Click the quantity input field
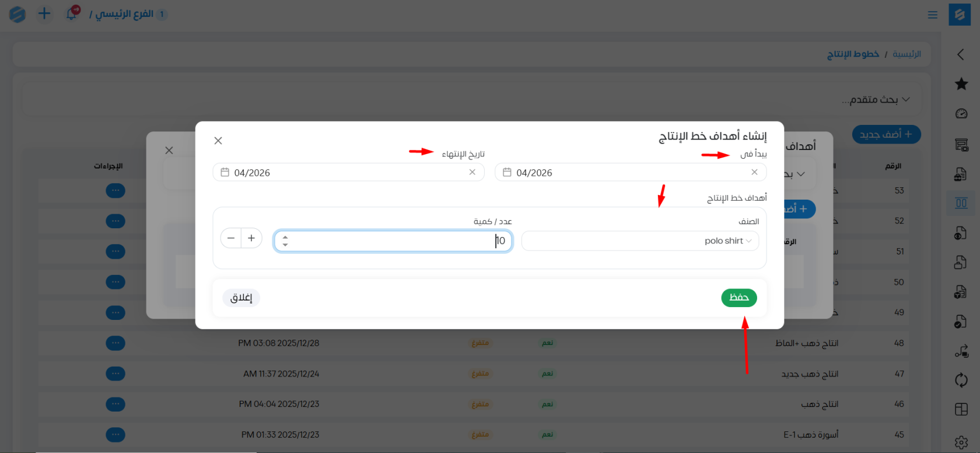Screen dimensions: 980x453 pos(393,241)
